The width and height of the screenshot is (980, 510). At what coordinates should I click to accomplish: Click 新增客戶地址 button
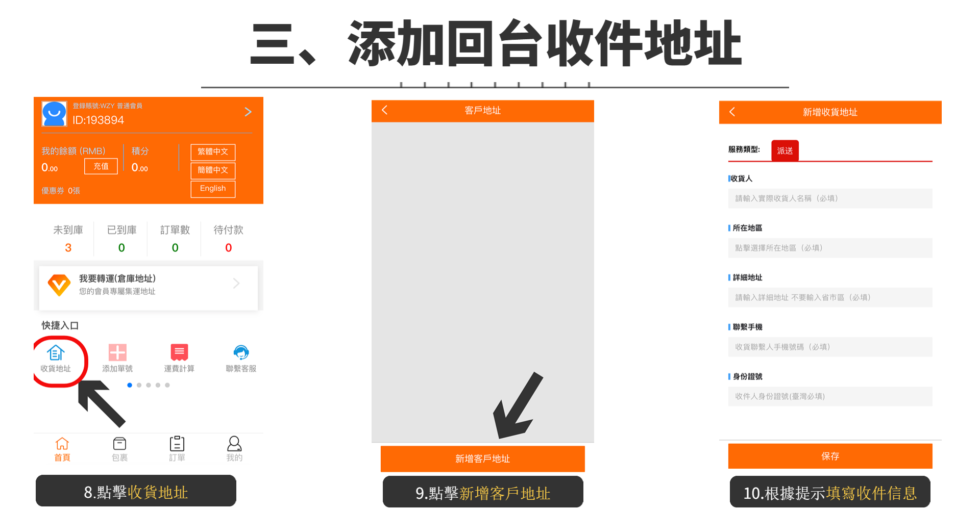[482, 458]
